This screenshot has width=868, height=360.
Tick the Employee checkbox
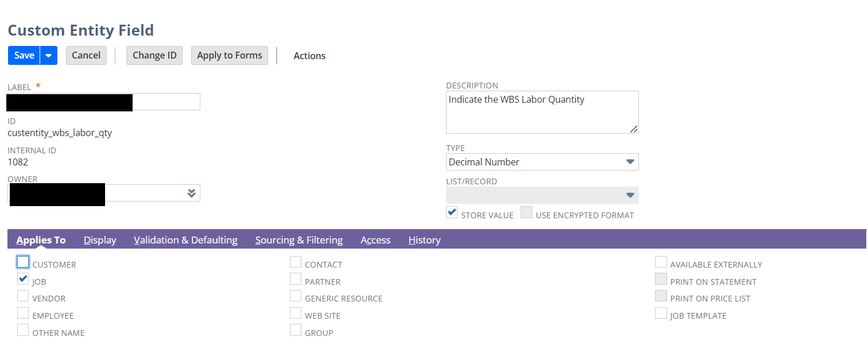coord(23,313)
